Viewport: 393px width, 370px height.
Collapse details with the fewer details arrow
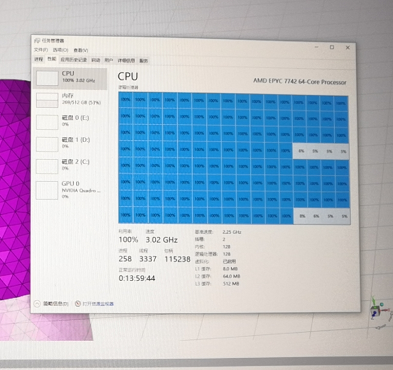coord(37,303)
